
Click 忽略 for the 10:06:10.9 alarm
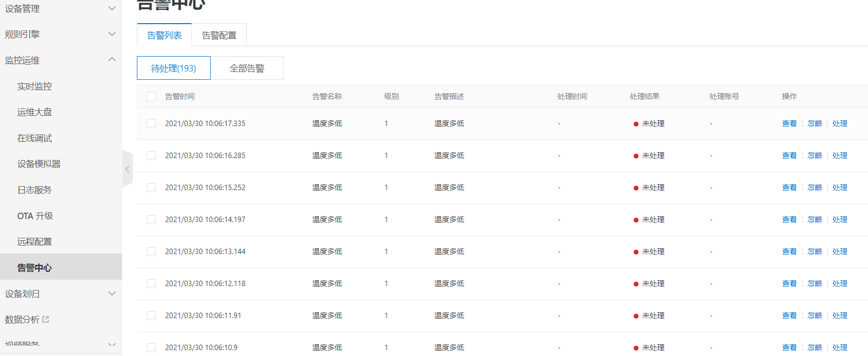click(x=815, y=348)
